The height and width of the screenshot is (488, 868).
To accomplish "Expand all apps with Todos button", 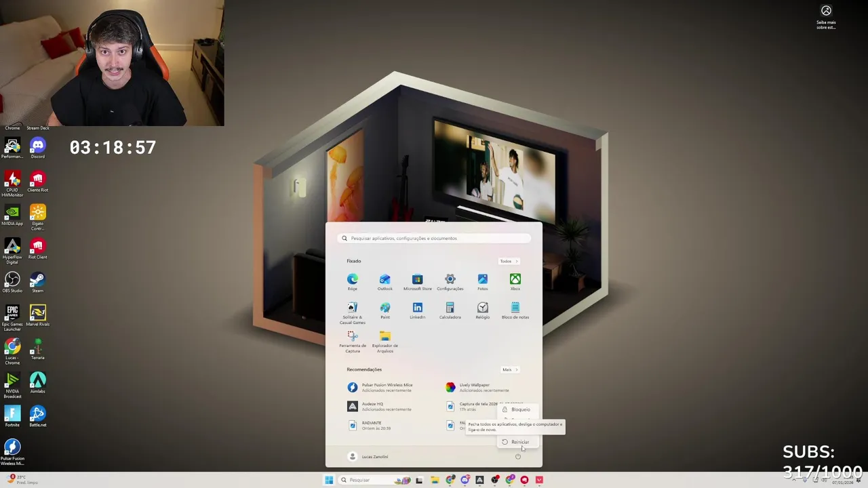I will [x=509, y=261].
